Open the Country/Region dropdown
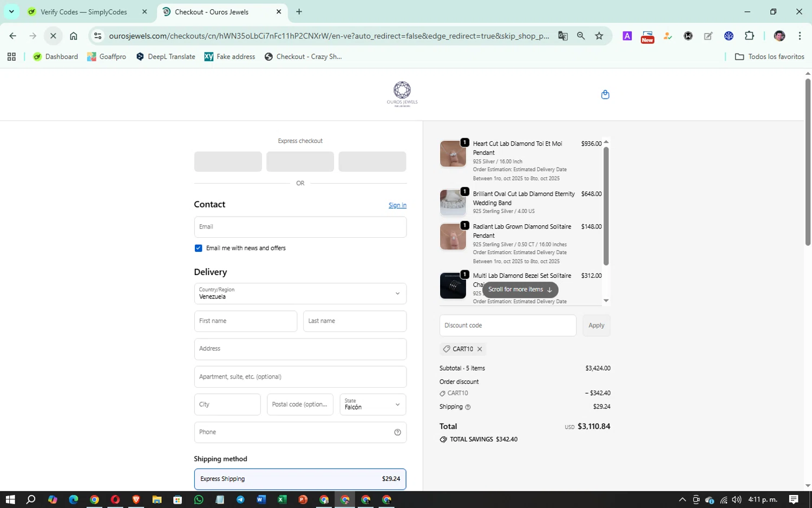Screen dimensions: 812x508 300,294
